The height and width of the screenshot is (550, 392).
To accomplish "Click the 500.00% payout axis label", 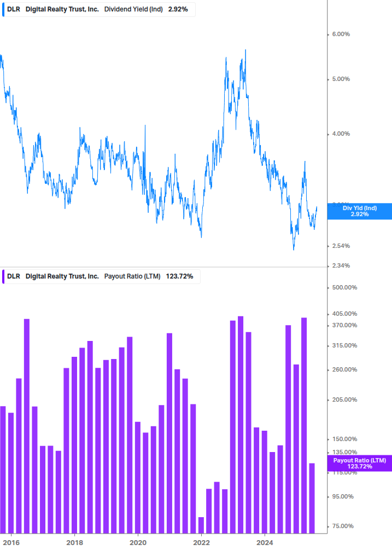I will pos(344,288).
